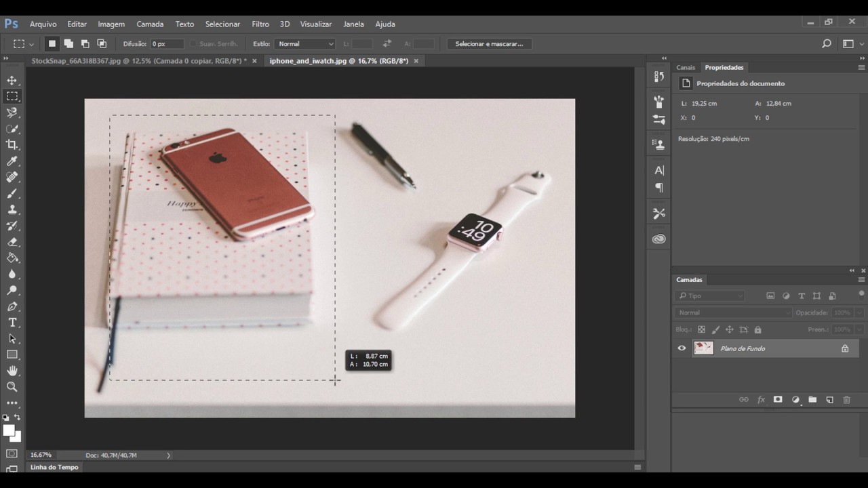Click the Selecionar e mascarar button

[489, 43]
